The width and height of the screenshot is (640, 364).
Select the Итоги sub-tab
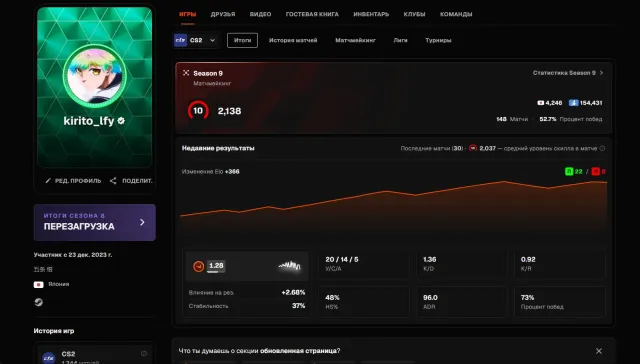point(242,40)
